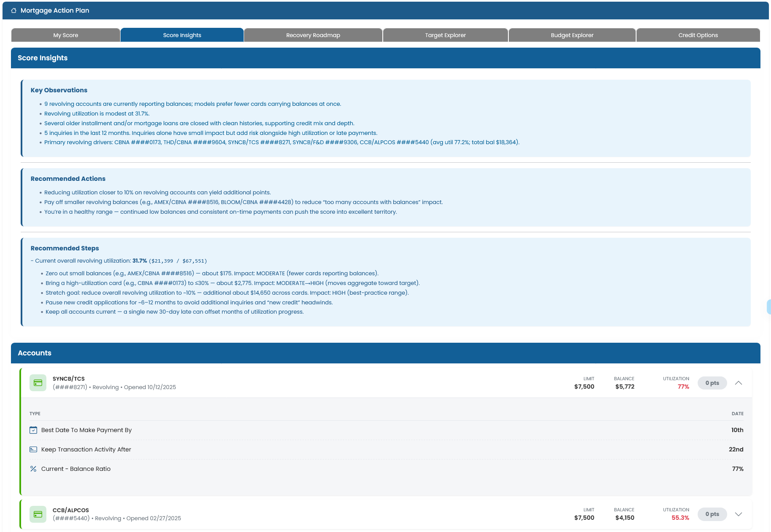Click the home icon in the title bar
The height and width of the screenshot is (532, 771).
click(13, 10)
